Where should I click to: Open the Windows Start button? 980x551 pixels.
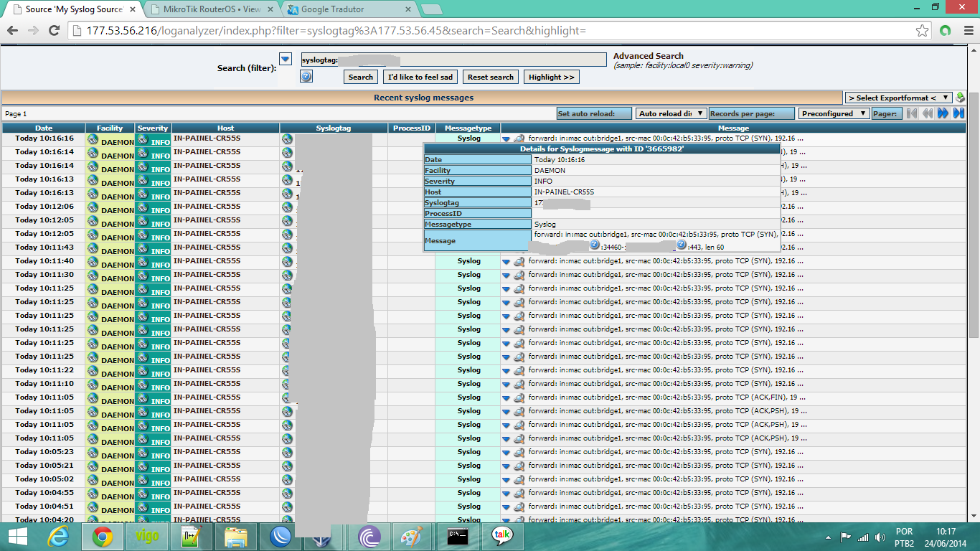17,536
